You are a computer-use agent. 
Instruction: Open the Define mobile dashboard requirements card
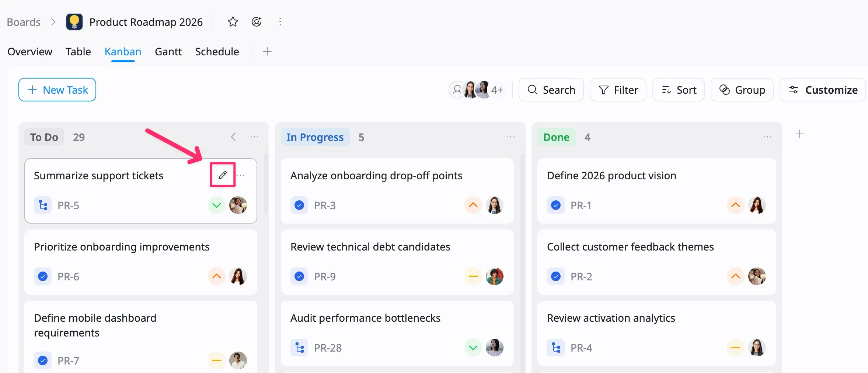[x=141, y=337]
